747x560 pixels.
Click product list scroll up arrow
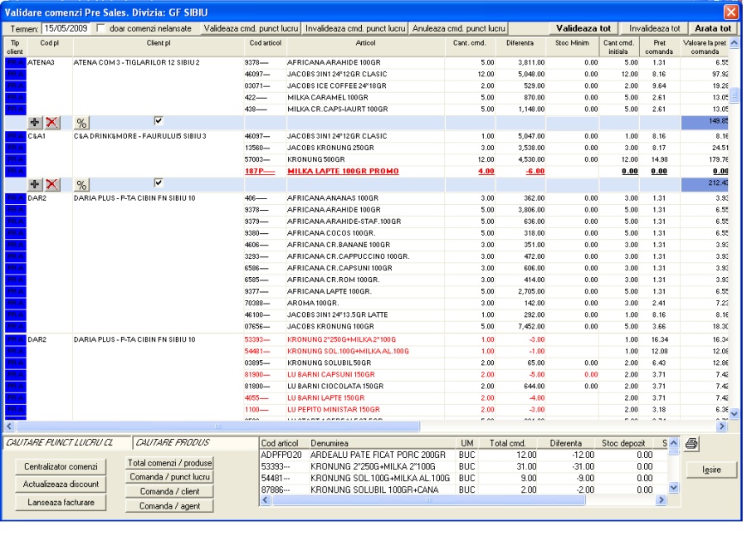[674, 443]
